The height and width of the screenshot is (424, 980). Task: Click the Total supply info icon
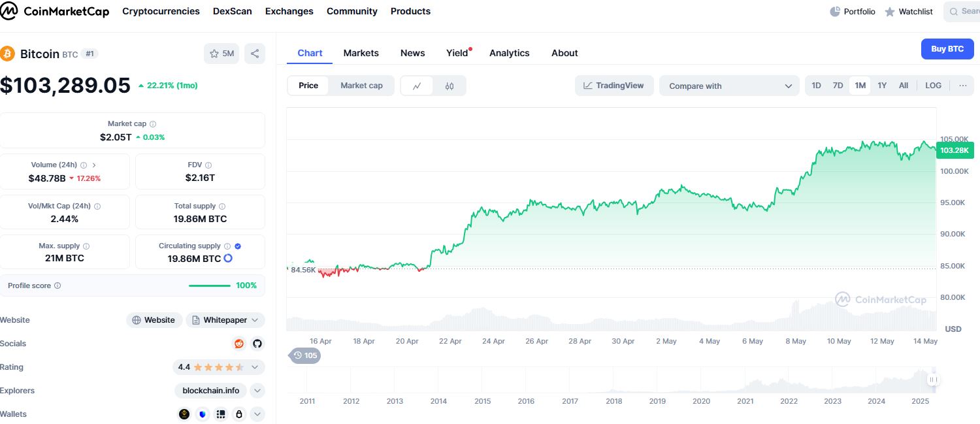click(223, 206)
